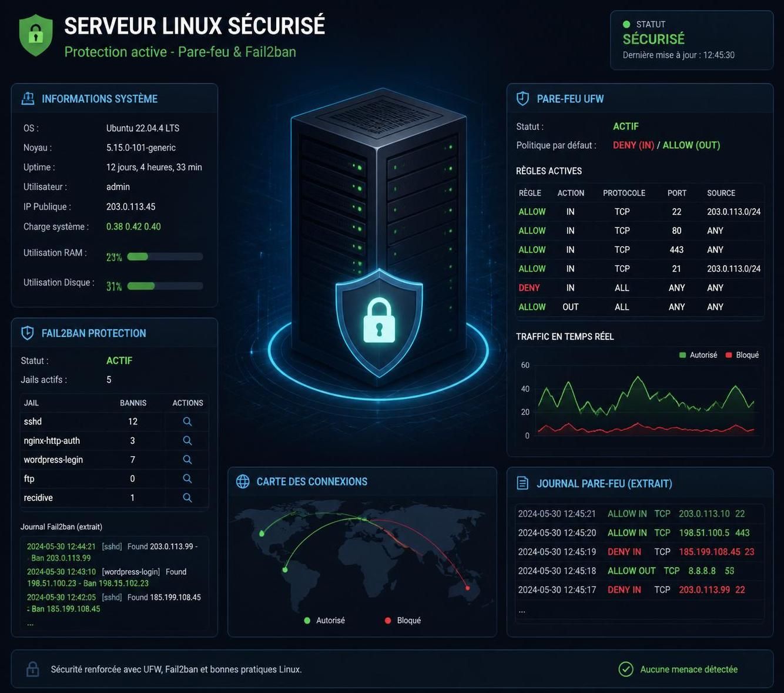Click the disk usage progress bar
The image size is (784, 693).
(x=165, y=286)
